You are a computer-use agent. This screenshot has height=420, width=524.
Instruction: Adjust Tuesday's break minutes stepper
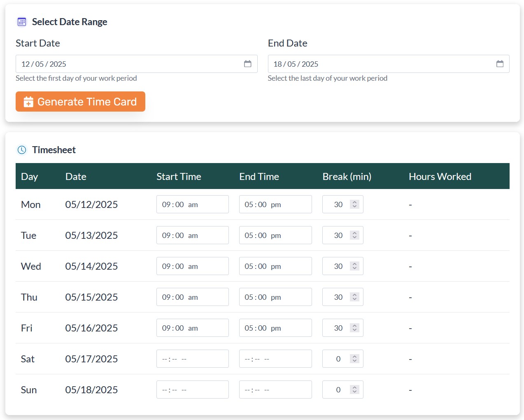point(354,235)
